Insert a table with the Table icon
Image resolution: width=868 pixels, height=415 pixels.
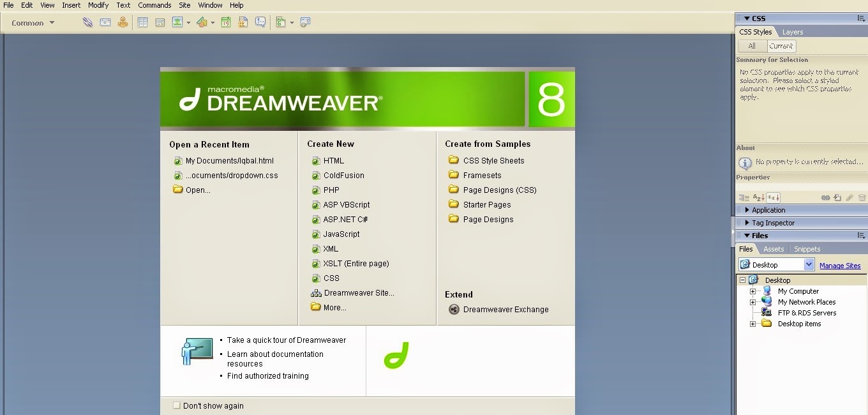click(x=141, y=22)
